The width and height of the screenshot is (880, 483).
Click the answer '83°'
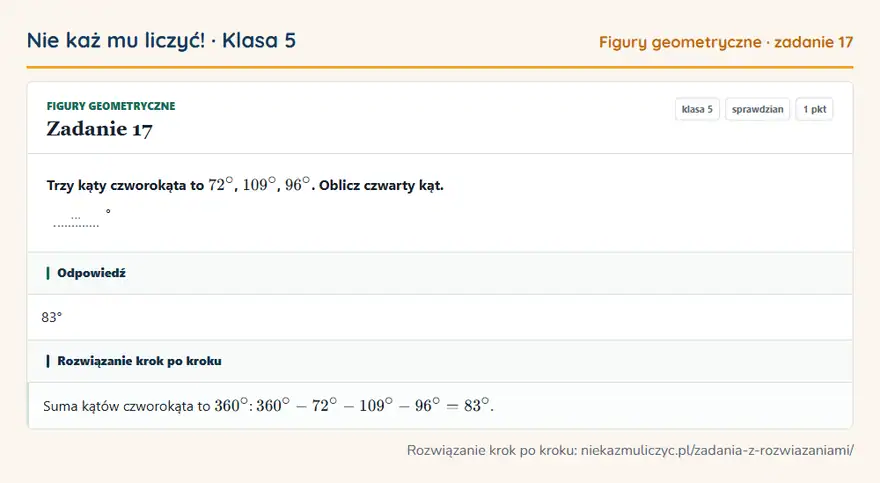(x=52, y=318)
